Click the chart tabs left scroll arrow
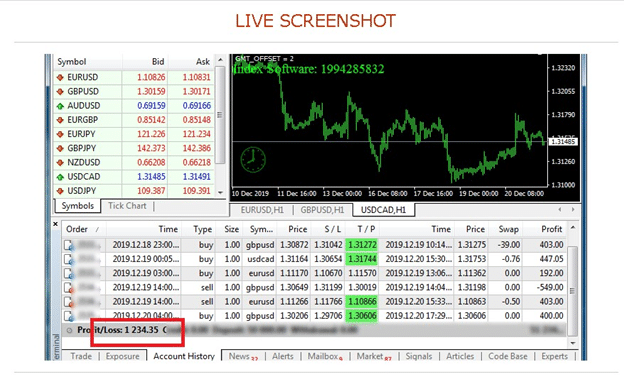Screen dimensions: 624x384 pyautogui.click(x=560, y=209)
